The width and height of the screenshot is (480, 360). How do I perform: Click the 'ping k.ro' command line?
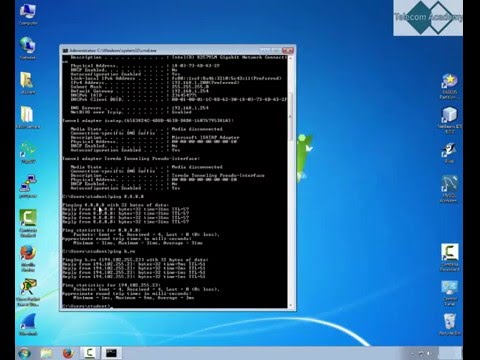99,251
